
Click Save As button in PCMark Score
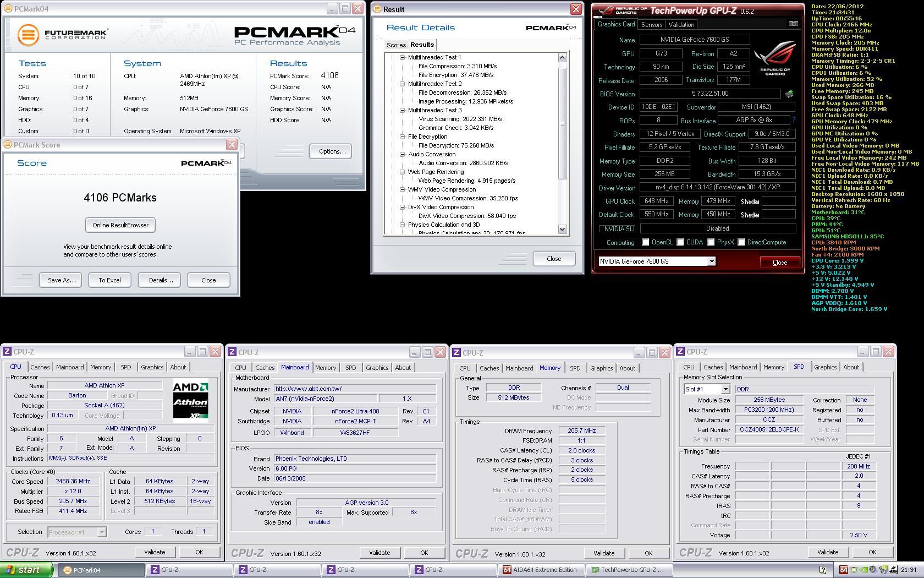coord(62,280)
